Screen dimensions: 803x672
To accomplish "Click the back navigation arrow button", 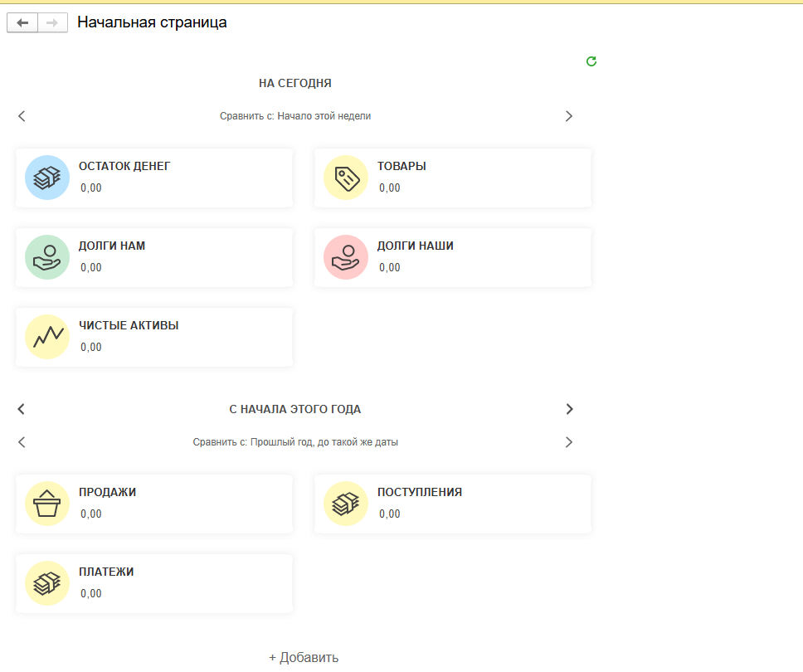I will pyautogui.click(x=22, y=23).
